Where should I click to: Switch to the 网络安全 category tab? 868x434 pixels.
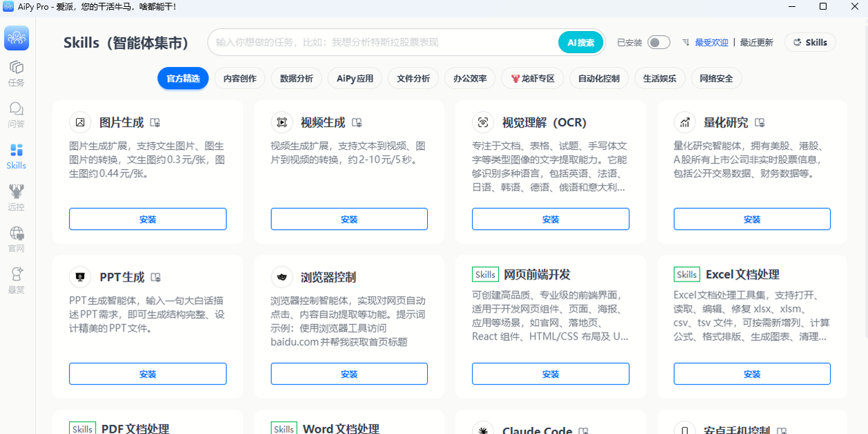[716, 78]
